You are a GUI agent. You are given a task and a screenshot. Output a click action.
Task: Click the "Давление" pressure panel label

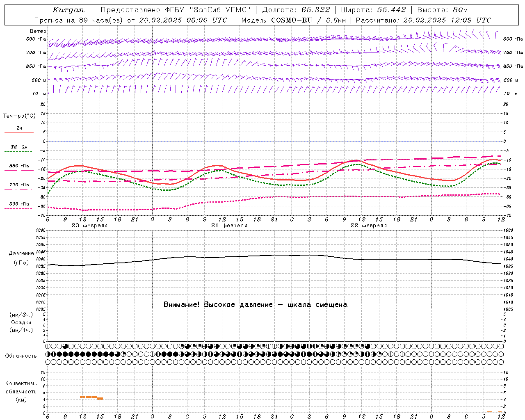pyautogui.click(x=21, y=253)
